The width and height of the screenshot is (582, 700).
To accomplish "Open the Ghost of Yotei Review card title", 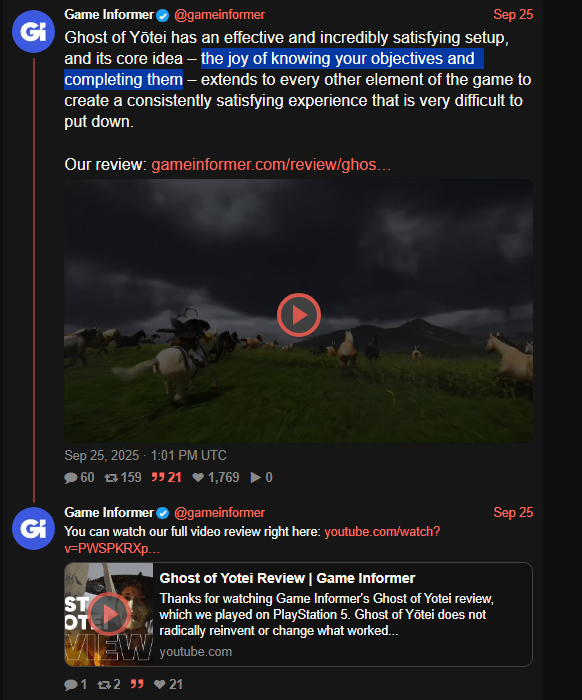I will 287,578.
